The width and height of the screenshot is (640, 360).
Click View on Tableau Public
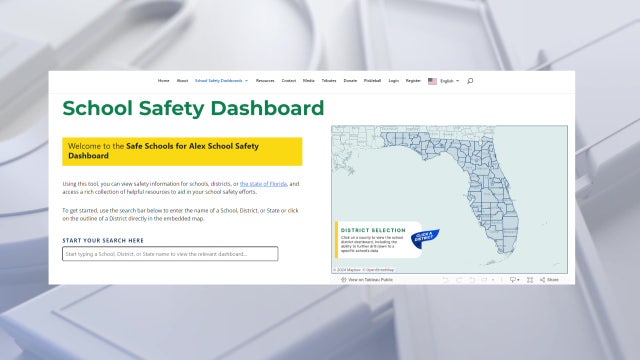tap(370, 280)
